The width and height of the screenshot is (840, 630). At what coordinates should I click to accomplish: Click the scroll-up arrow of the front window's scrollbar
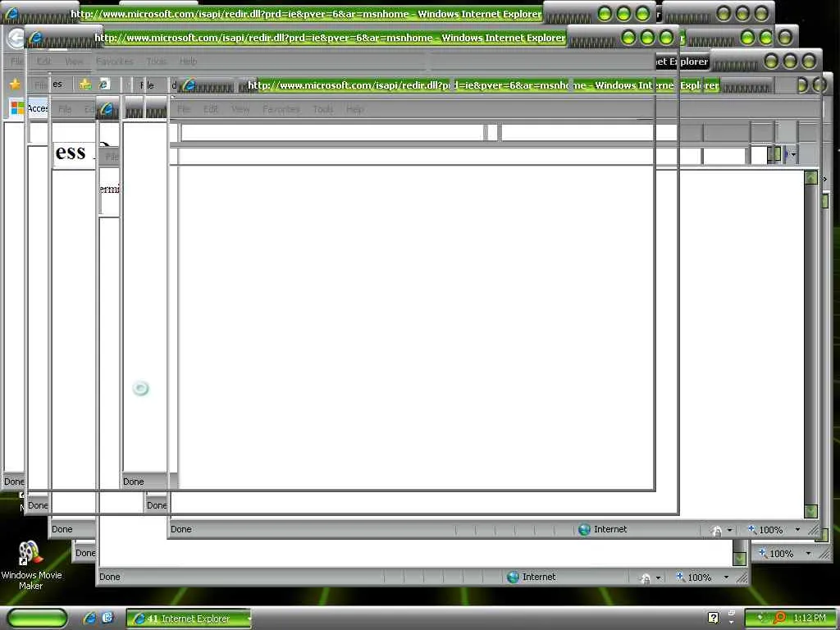click(x=811, y=177)
